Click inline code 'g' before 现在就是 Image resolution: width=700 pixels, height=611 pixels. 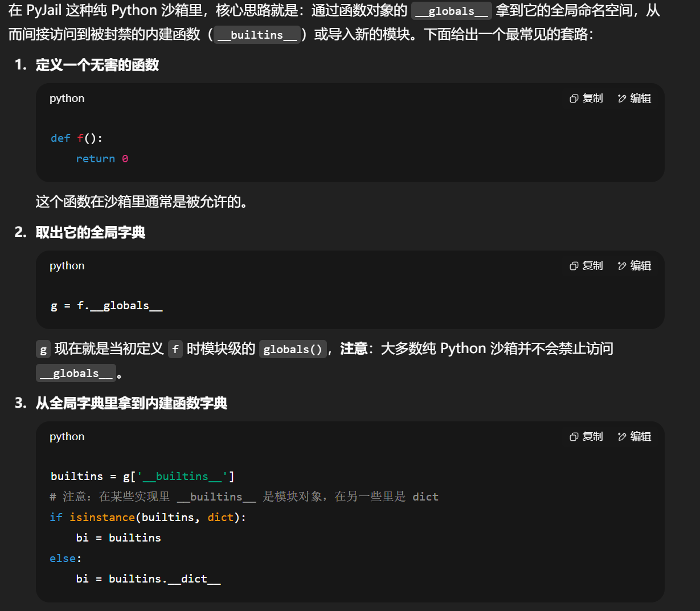(x=43, y=349)
